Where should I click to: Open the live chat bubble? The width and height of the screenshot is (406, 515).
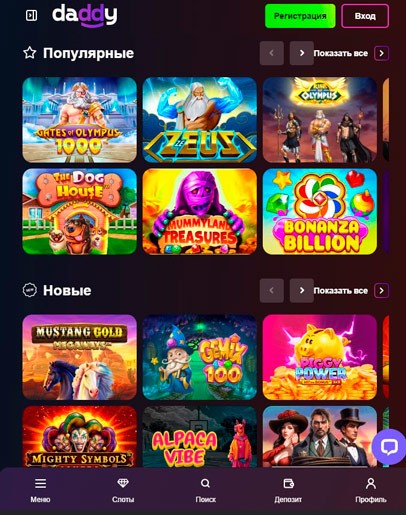(x=389, y=447)
